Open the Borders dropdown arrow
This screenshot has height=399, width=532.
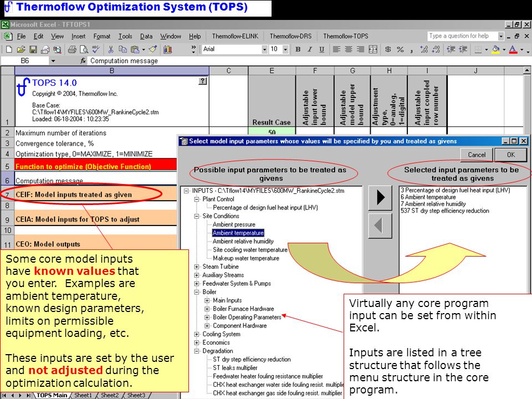click(487, 49)
